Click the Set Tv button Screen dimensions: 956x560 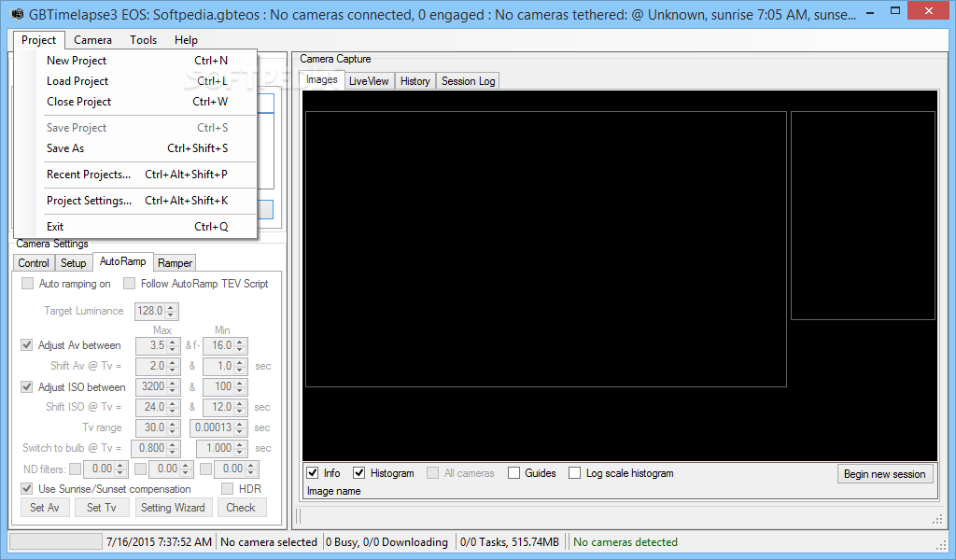click(x=101, y=508)
